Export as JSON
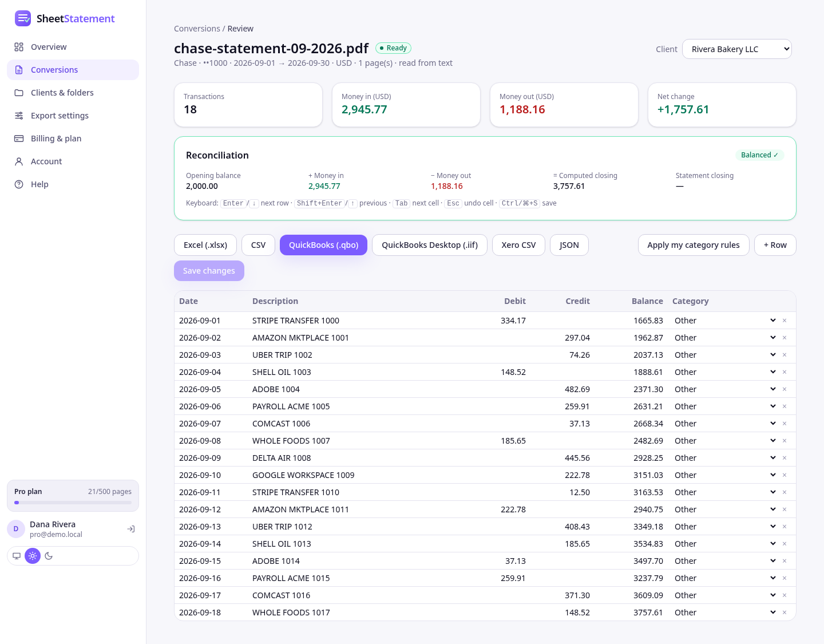Viewport: 824px width, 644px height. click(x=569, y=245)
